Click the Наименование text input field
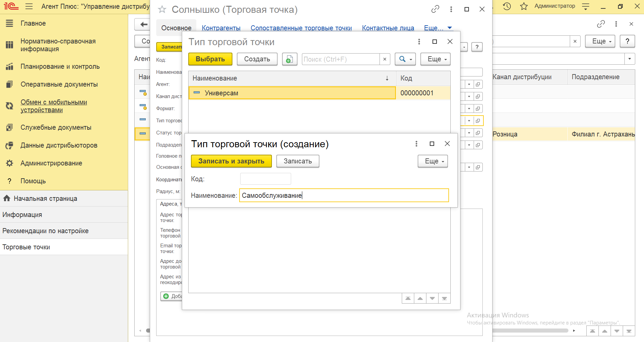 coord(343,195)
